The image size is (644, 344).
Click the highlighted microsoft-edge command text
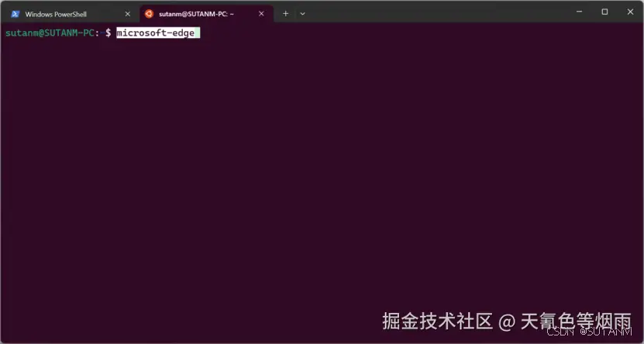156,33
